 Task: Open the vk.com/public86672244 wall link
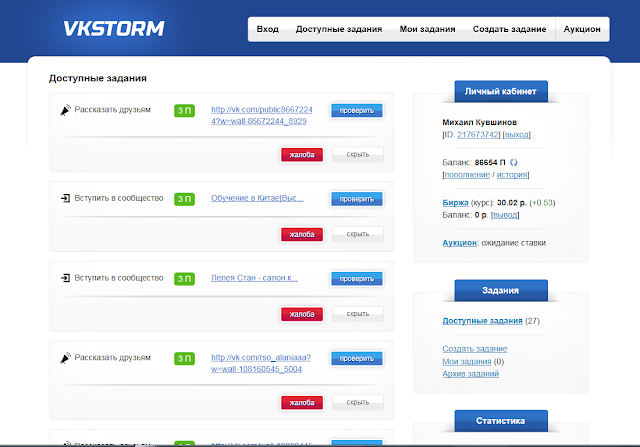(x=262, y=116)
